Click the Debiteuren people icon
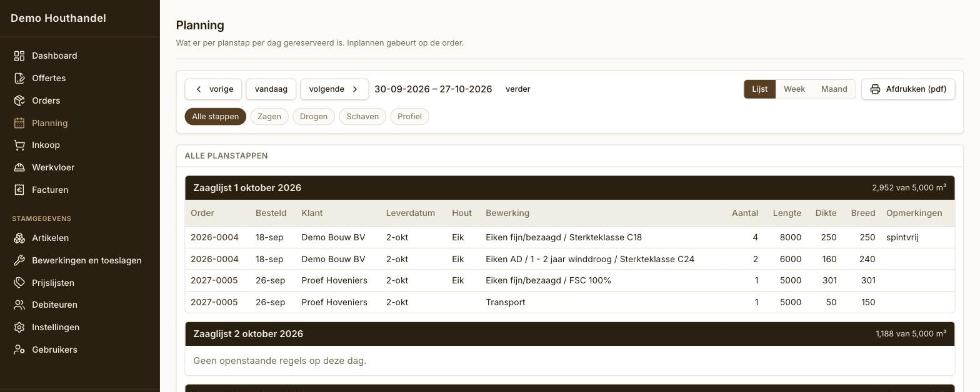 19,305
